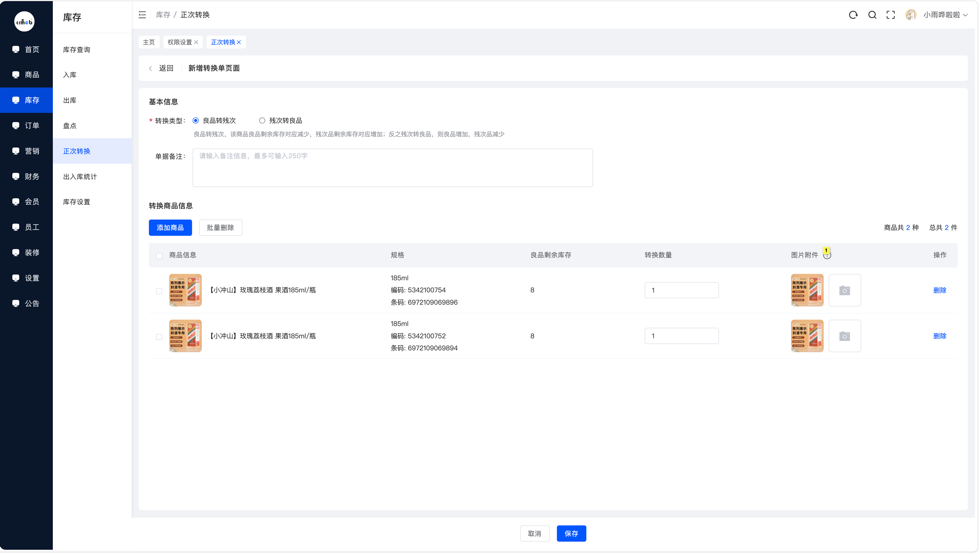Open 库存查询 in the submenu
Screen dimensions: 980x554
[76, 50]
